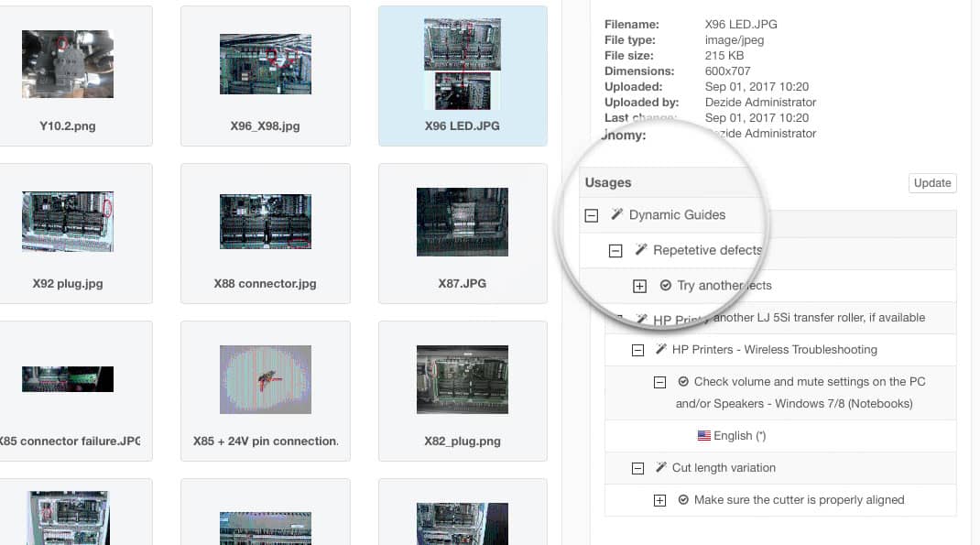Click the file name label X96_X98.jpg
Viewport: 980px width, 545px height.
[265, 125]
